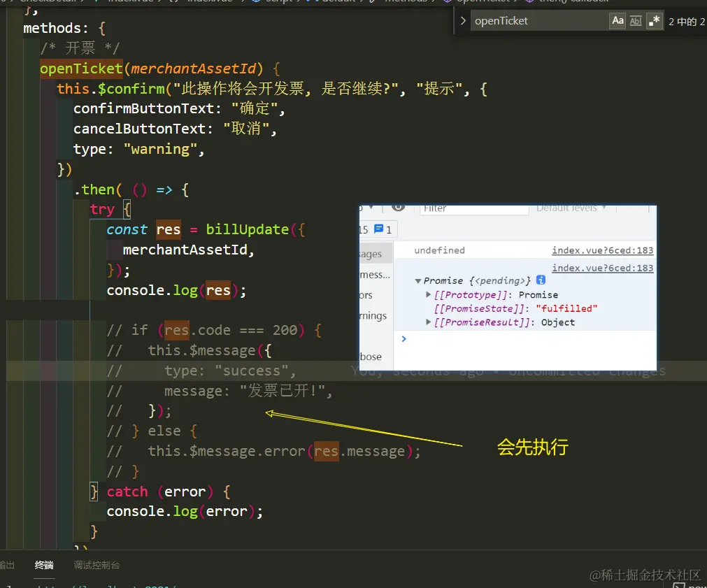Click the commented if (res.code === 200) line
The width and height of the screenshot is (707, 588).
(214, 331)
